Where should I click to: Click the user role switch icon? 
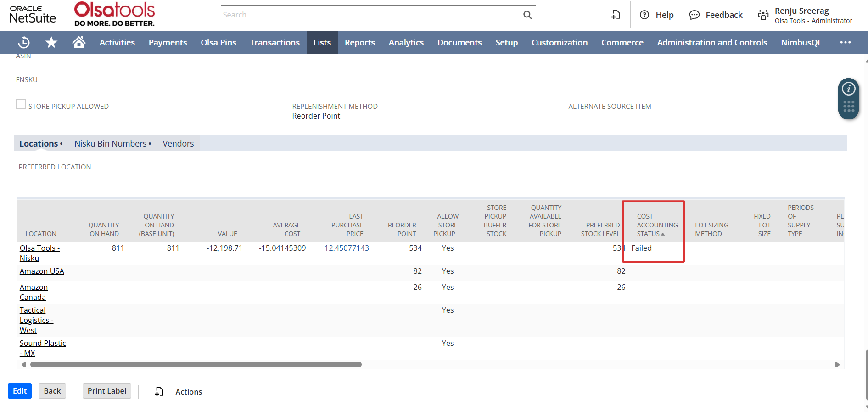coord(763,15)
